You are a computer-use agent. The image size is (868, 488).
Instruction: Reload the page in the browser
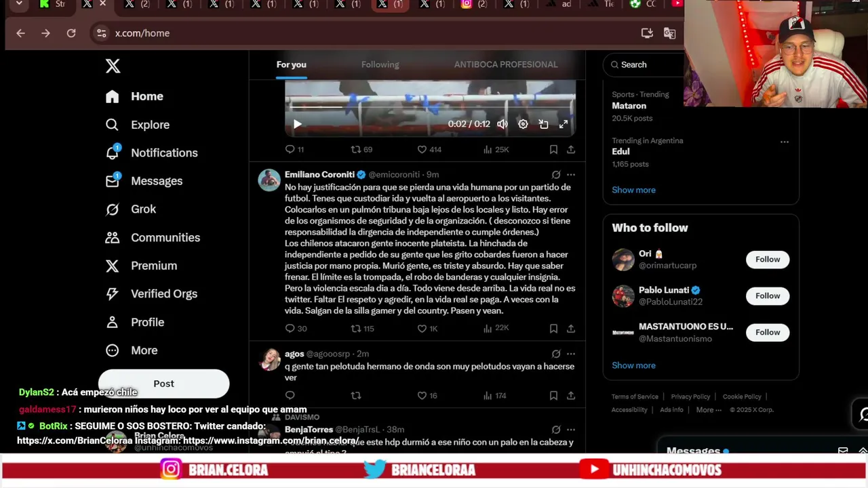click(71, 33)
